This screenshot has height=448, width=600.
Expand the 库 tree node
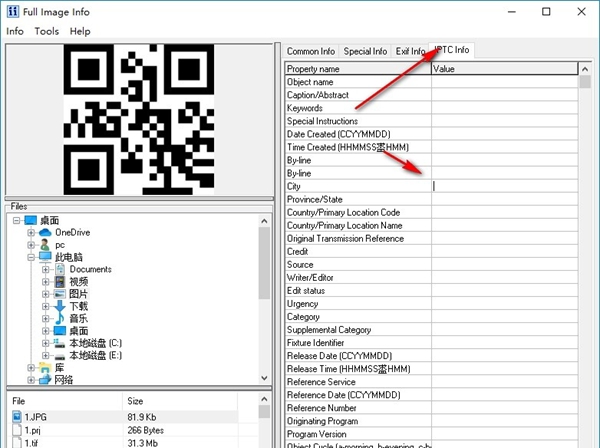(31, 368)
